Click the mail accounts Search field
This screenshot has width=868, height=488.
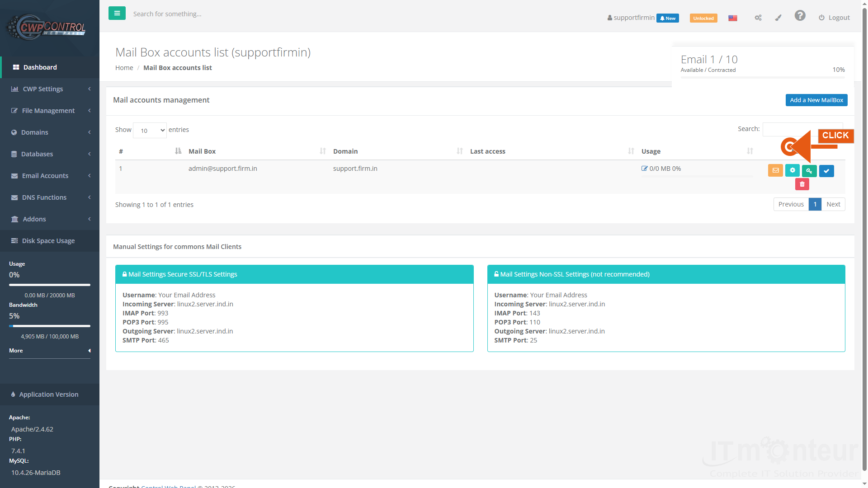pos(803,129)
